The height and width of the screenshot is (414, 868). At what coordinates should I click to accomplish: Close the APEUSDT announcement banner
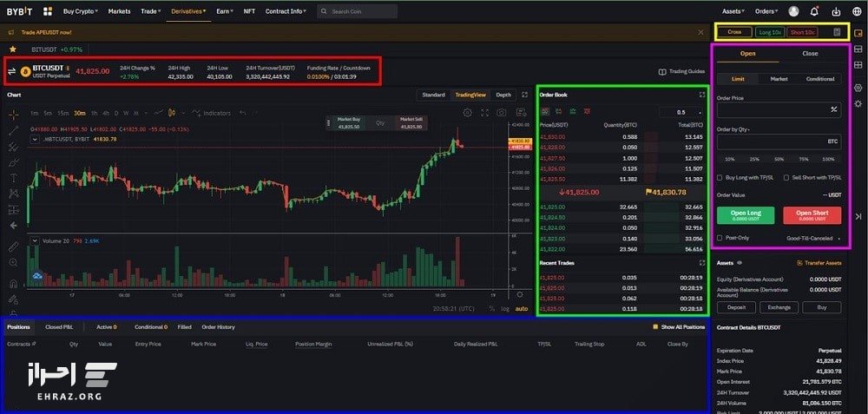tap(700, 32)
